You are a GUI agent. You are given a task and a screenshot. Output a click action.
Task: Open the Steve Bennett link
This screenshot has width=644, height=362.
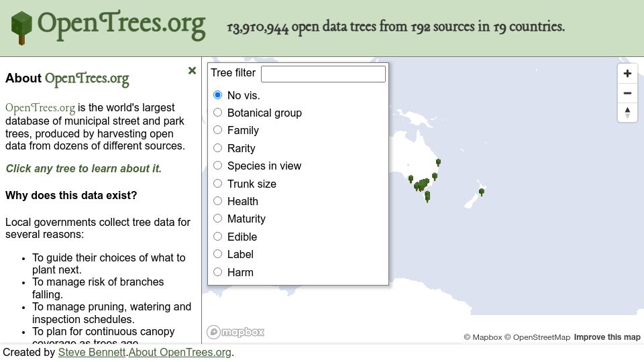click(92, 352)
